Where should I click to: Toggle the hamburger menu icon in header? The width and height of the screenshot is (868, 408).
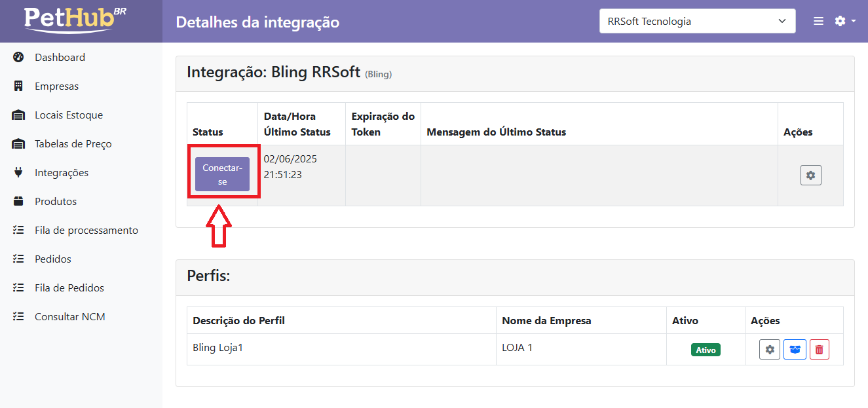(818, 21)
